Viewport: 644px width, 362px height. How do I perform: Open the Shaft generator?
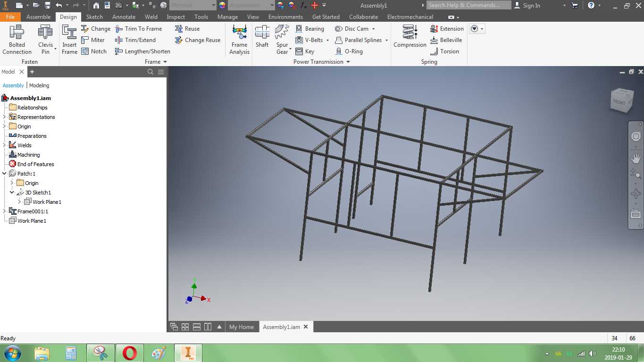(262, 37)
